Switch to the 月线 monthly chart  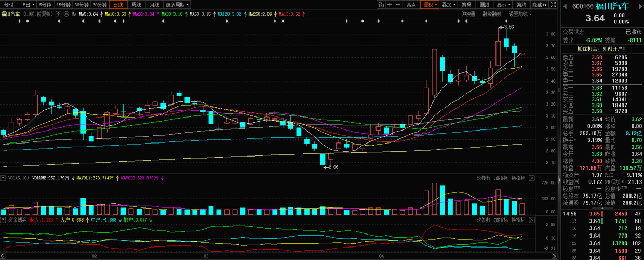tap(155, 5)
